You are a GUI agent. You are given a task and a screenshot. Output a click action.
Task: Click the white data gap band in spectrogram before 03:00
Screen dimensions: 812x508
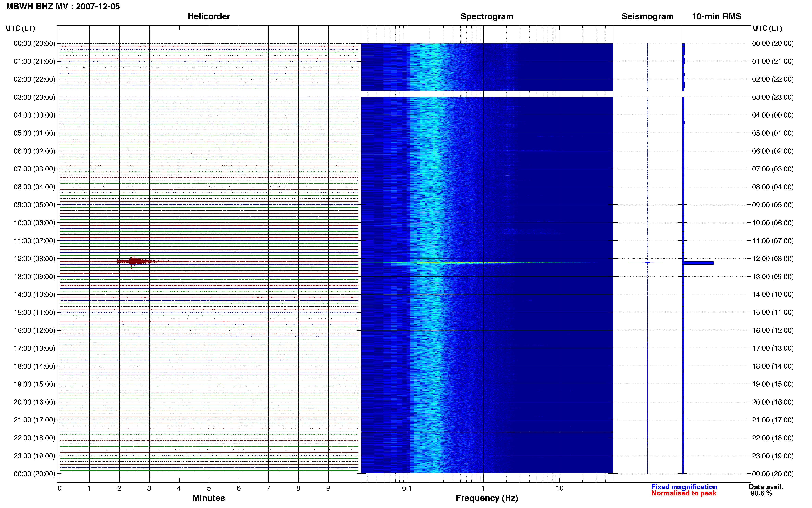pyautogui.click(x=487, y=93)
